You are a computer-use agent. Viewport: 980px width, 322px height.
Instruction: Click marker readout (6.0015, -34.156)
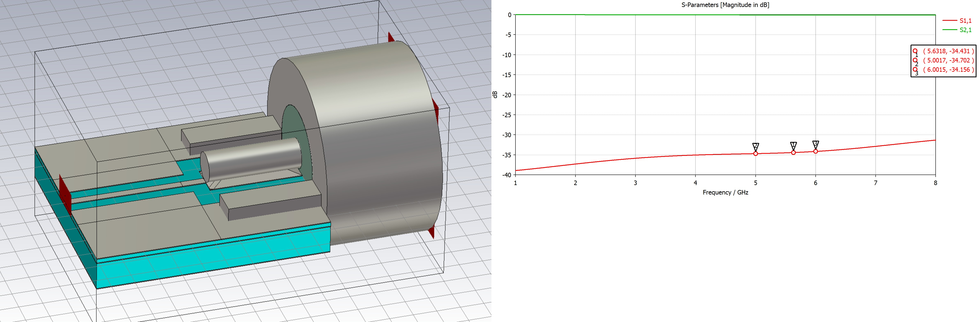coord(948,70)
